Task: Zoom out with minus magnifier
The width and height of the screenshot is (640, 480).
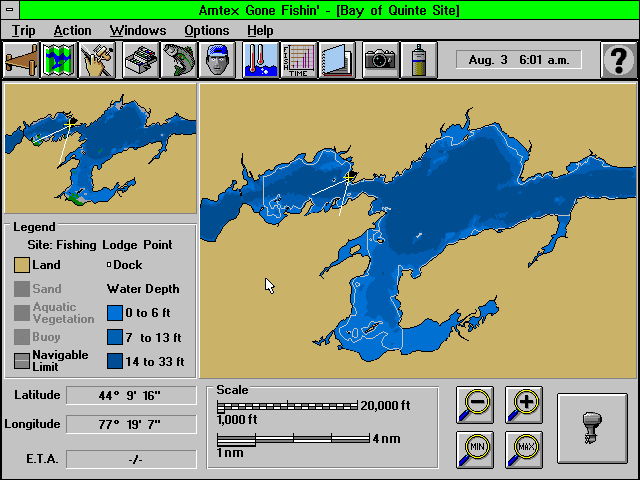Action: (475, 405)
